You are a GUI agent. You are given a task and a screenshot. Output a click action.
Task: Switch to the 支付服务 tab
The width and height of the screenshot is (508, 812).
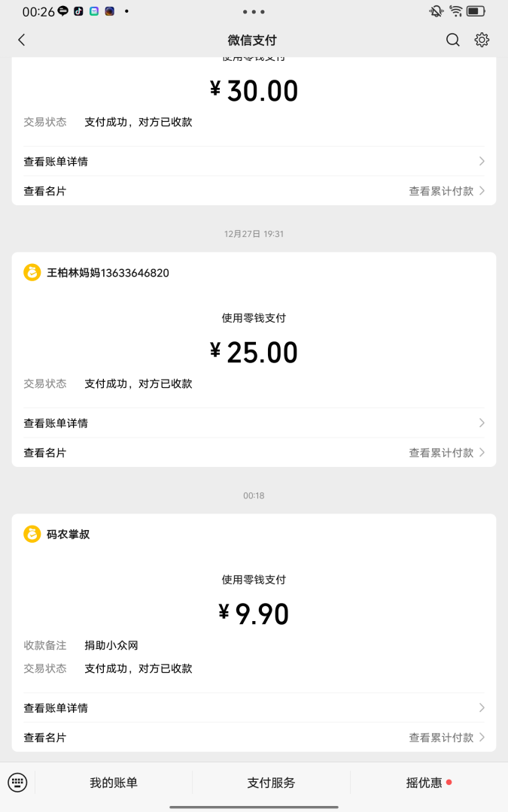271,782
